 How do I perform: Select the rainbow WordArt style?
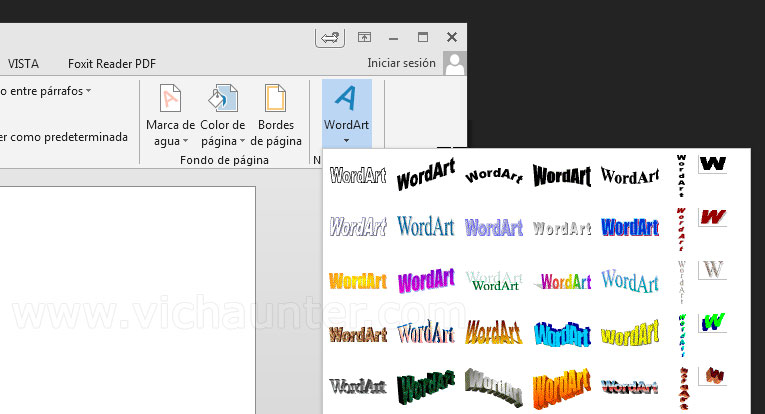tap(563, 281)
